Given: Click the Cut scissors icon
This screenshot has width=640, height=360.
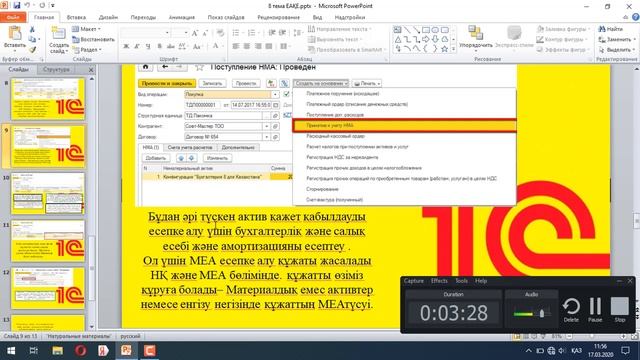Looking at the screenshot, I should point(32,29).
